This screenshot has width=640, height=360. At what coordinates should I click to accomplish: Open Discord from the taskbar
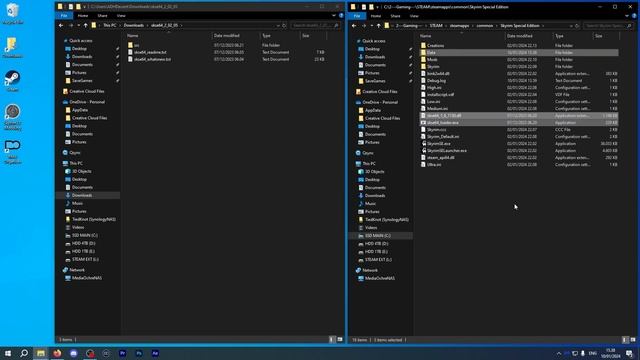click(x=73, y=353)
